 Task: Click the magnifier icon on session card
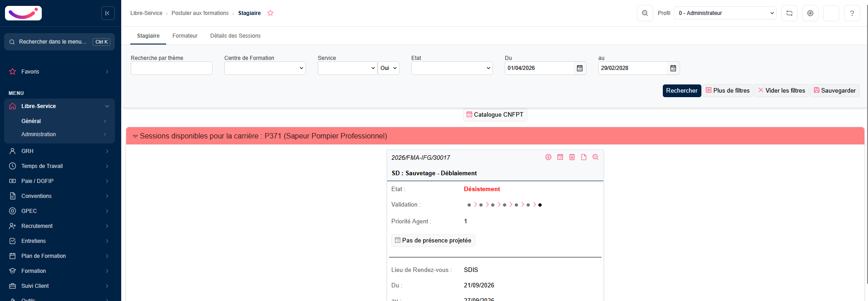pyautogui.click(x=596, y=157)
